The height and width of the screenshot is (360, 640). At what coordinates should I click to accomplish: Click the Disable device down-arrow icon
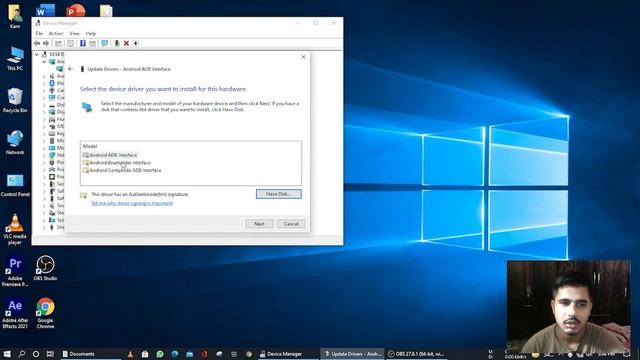(x=136, y=43)
